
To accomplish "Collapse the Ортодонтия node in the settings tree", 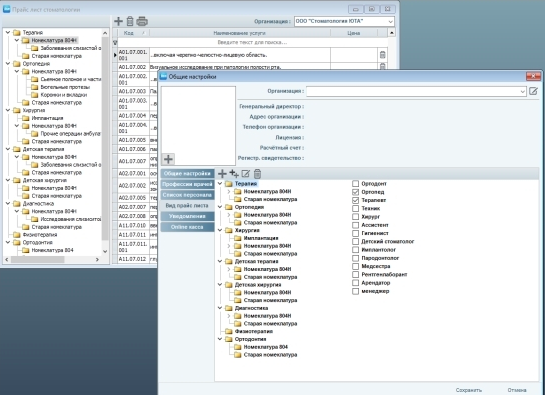I will pos(220,339).
